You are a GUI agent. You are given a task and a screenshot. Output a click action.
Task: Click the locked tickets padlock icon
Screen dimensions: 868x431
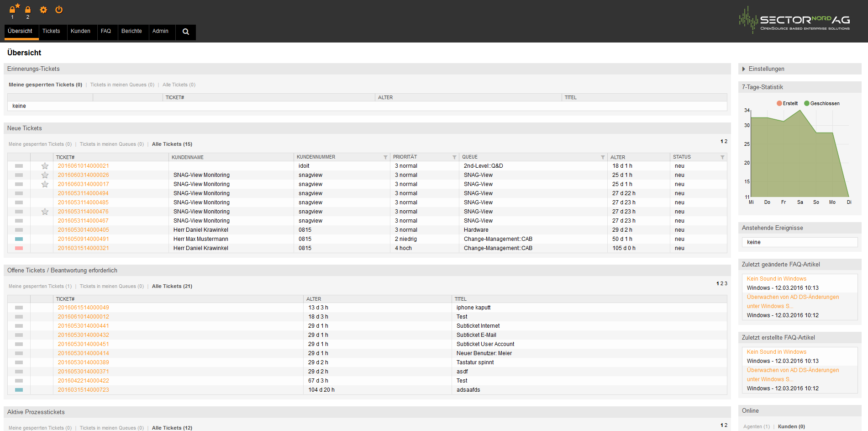[28, 10]
